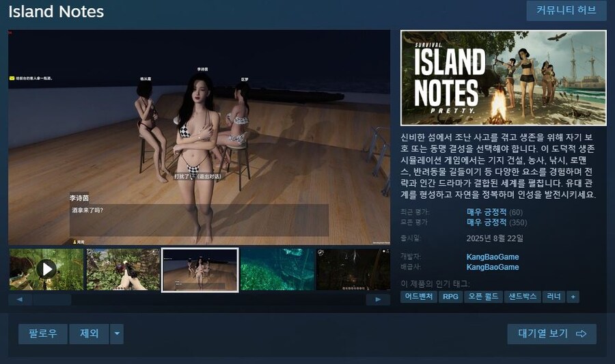Select the underwater screenshot thumbnail
615x364 pixels.
pos(277,269)
